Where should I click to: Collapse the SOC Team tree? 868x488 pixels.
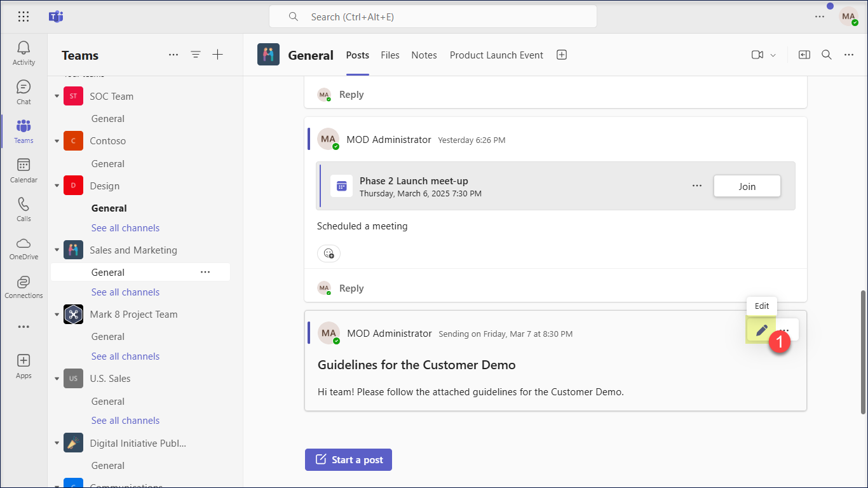(x=57, y=97)
